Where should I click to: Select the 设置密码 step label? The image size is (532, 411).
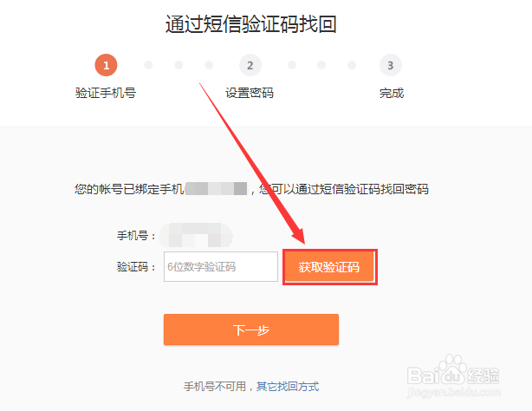click(x=250, y=93)
